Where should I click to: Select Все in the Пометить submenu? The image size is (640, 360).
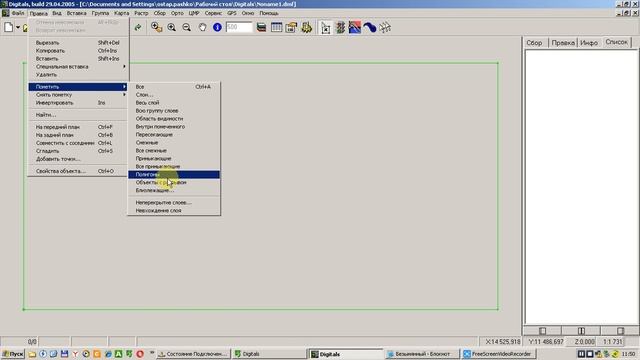coord(174,87)
